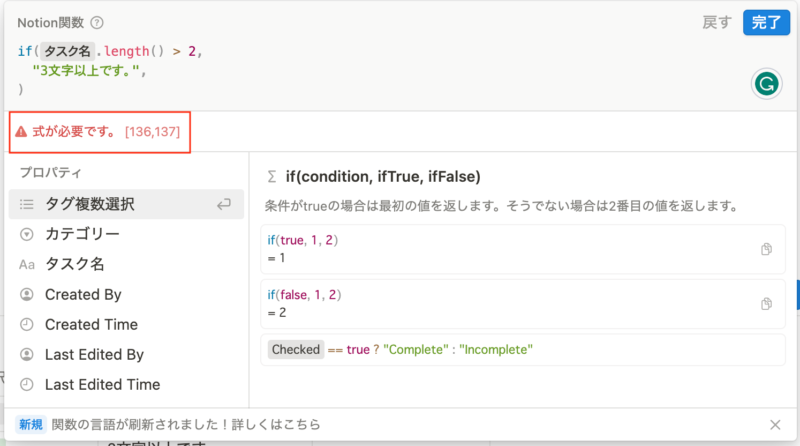800x446 pixels.
Task: Click the "3文字以上です。" string in the formula
Action: [86, 70]
